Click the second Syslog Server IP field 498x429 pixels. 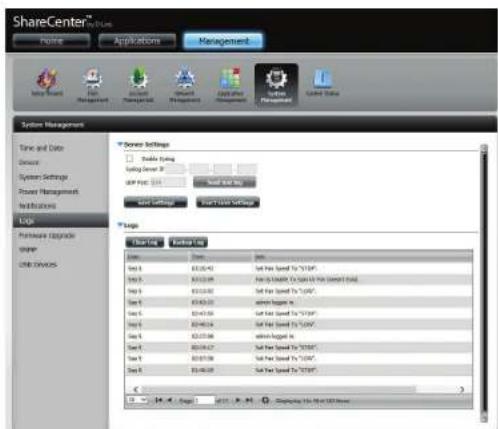click(199, 169)
